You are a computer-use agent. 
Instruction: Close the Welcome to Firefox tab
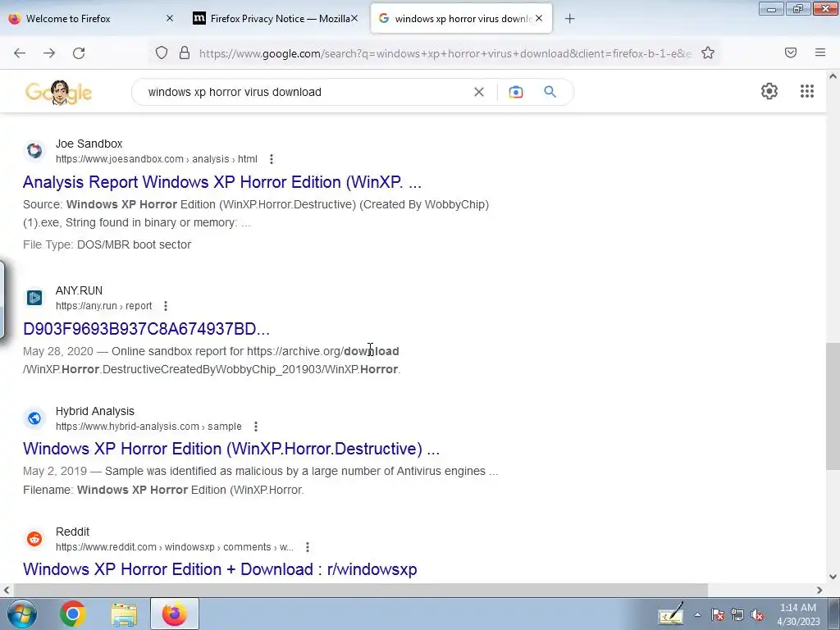coord(170,18)
